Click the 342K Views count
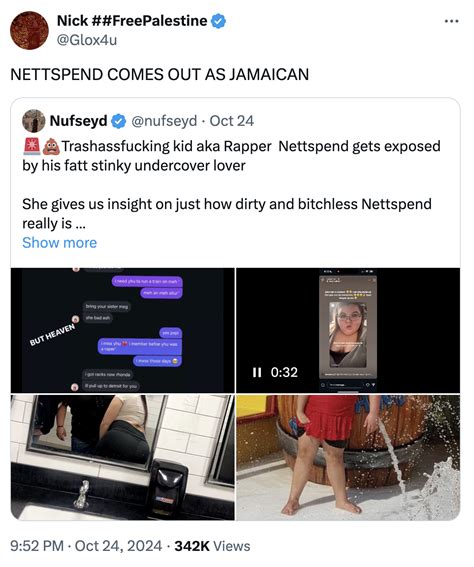The width and height of the screenshot is (474, 567). click(212, 546)
